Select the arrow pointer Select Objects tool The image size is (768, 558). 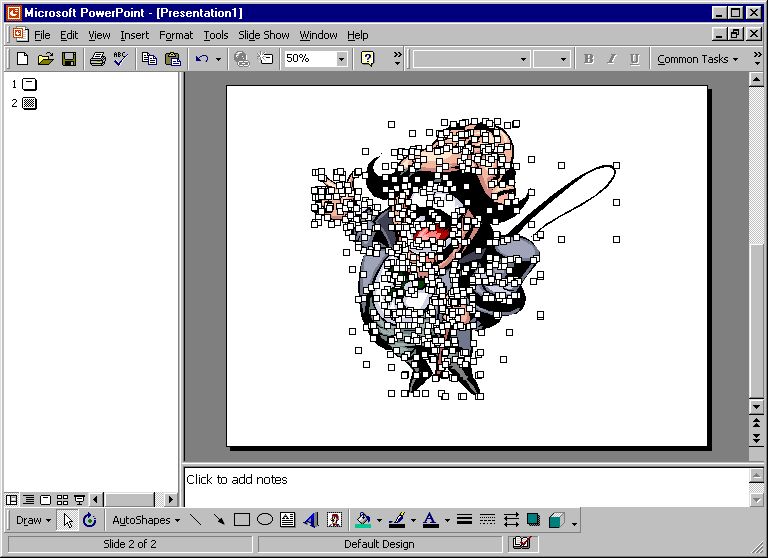[x=68, y=520]
